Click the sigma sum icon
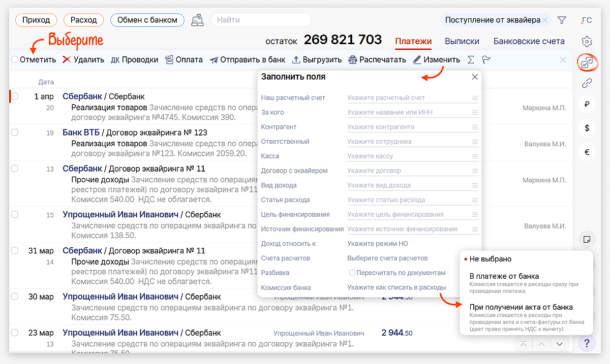The image size is (610, 364). tap(471, 60)
